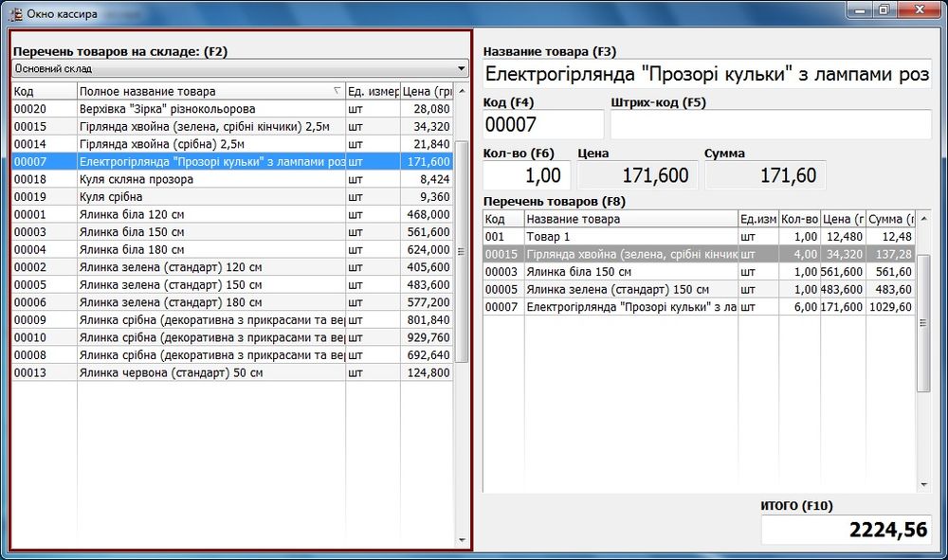The height and width of the screenshot is (560, 948).
Task: Click the warehouse list vertical scrollbar thumb
Action: pos(462,251)
